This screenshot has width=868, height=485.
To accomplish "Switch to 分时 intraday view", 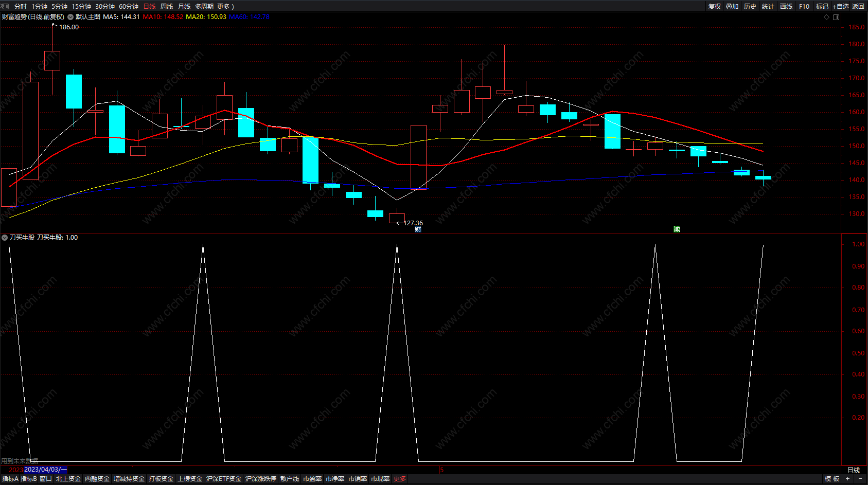I will tap(21, 7).
